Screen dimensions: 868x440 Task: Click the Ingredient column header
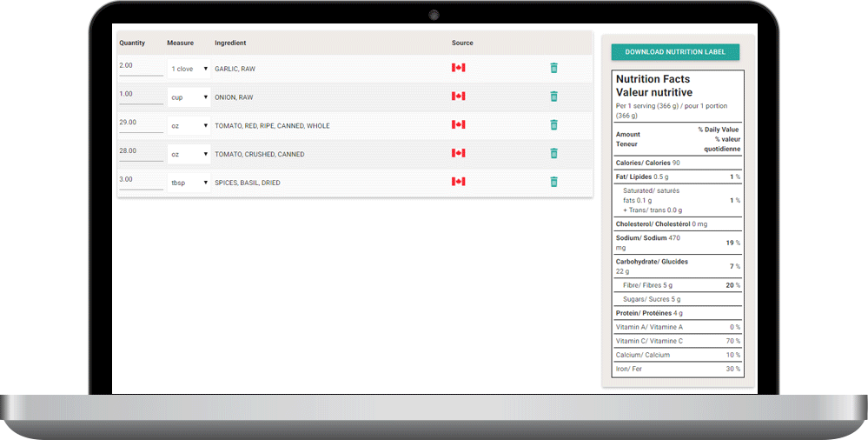click(230, 43)
